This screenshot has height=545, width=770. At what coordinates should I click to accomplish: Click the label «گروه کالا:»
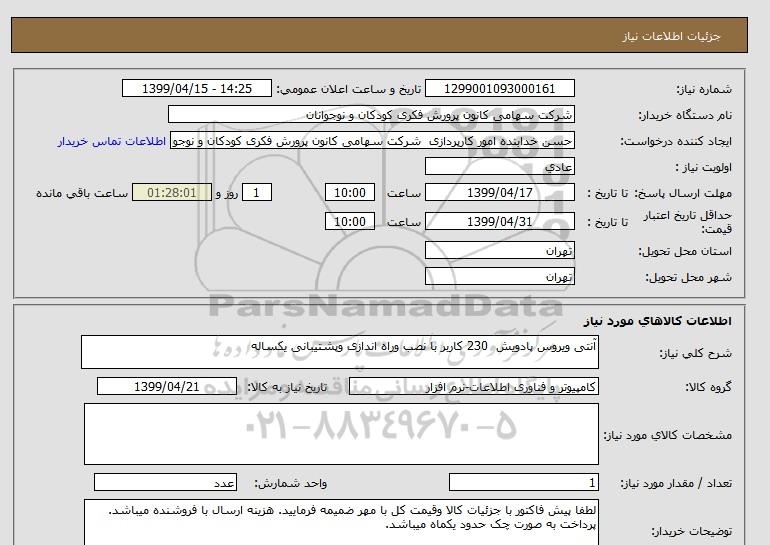709,387
